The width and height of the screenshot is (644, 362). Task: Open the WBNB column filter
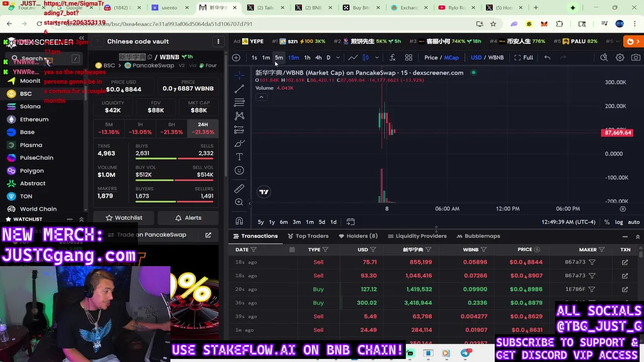pos(484,249)
